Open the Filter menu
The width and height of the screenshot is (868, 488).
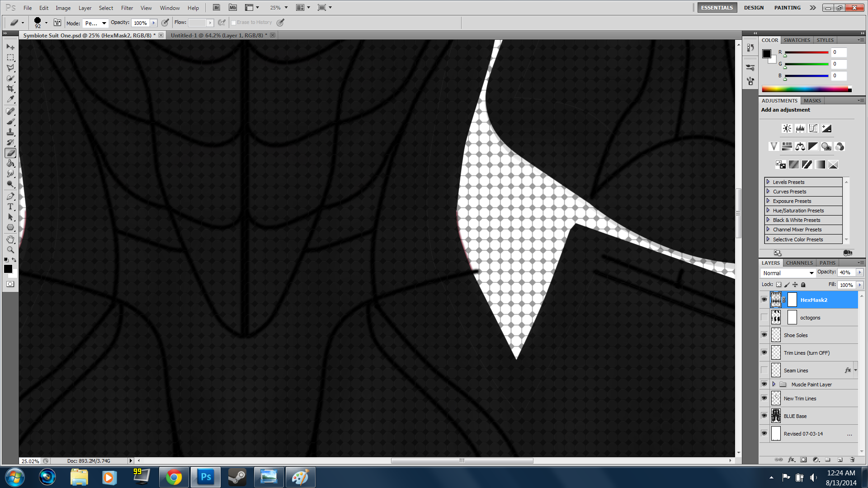(127, 8)
